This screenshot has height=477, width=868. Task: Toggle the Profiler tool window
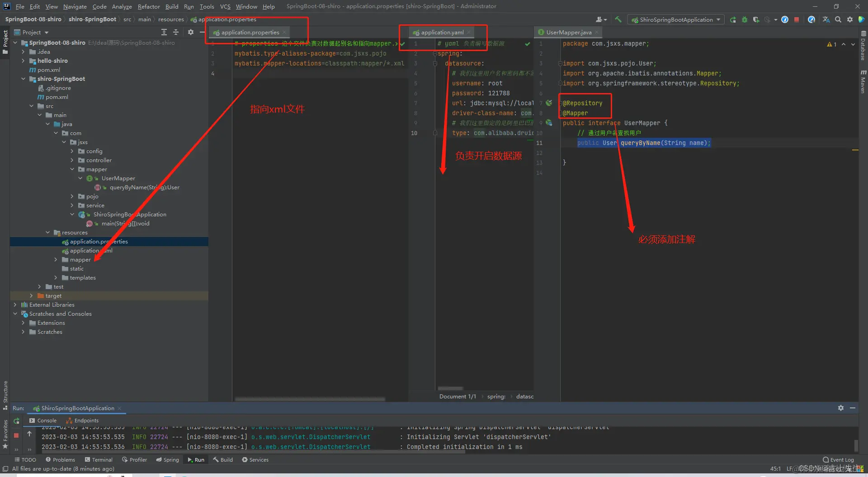click(134, 460)
